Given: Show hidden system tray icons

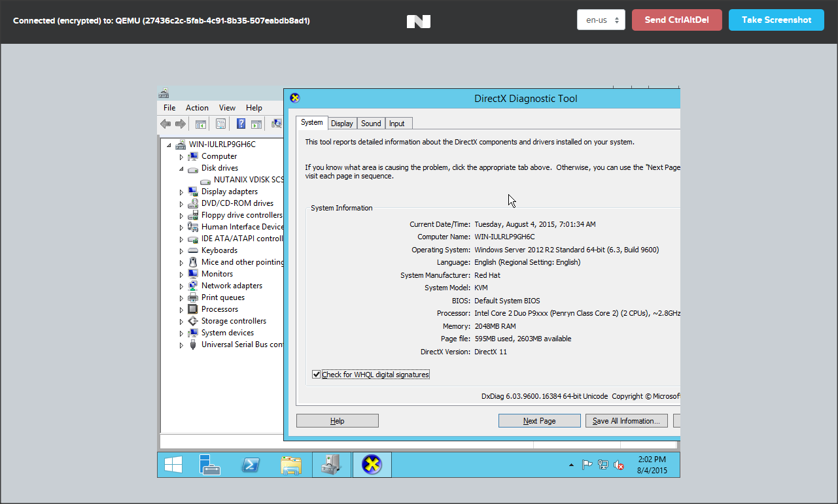Looking at the screenshot, I should point(571,465).
